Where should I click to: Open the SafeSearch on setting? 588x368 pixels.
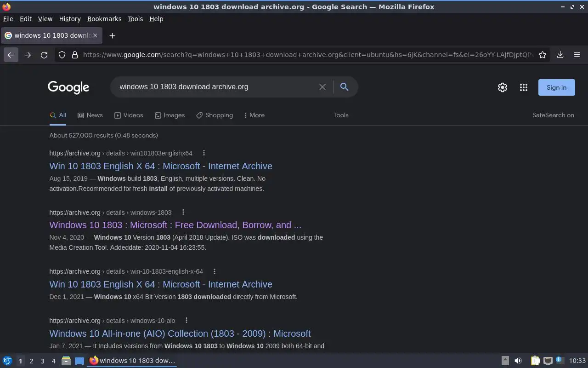pos(553,115)
